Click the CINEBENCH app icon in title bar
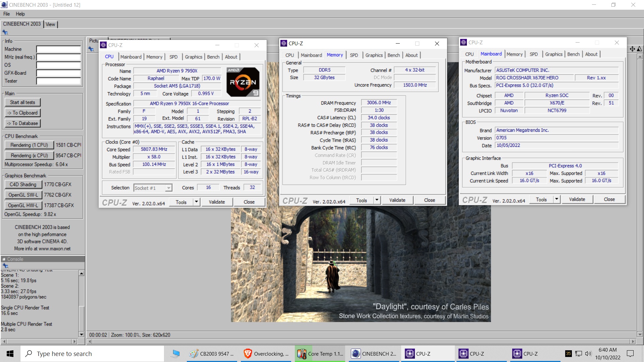Image resolution: width=644 pixels, height=362 pixels. click(x=4, y=5)
